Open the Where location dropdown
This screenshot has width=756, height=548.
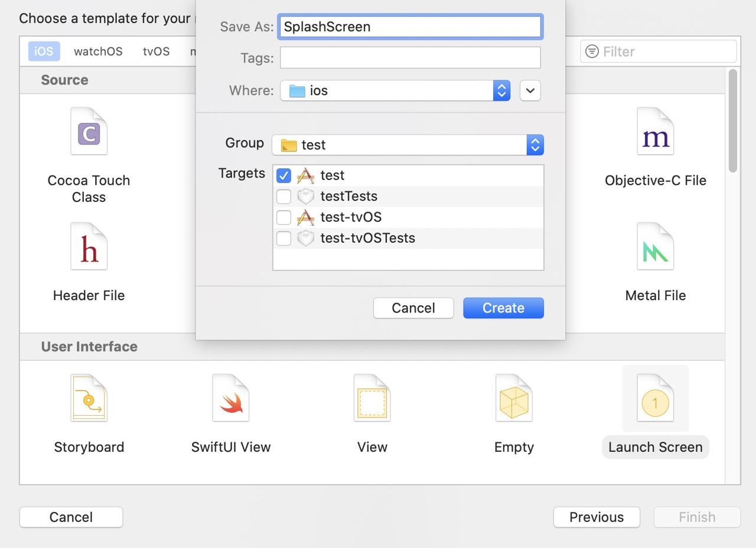(395, 90)
